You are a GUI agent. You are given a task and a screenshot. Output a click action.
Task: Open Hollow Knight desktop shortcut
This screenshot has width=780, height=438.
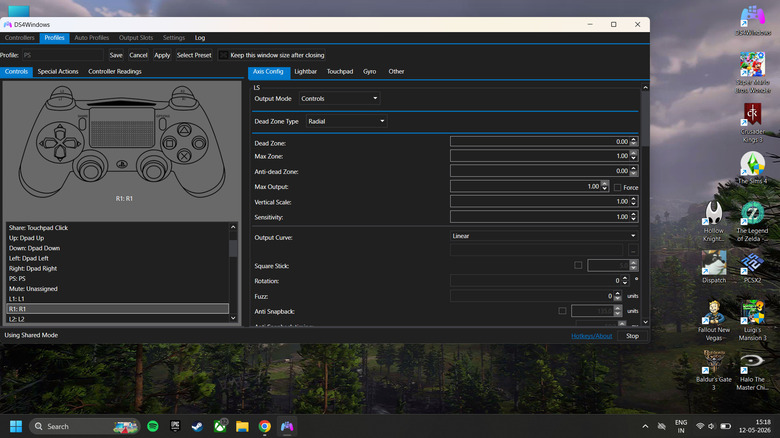[714, 221]
